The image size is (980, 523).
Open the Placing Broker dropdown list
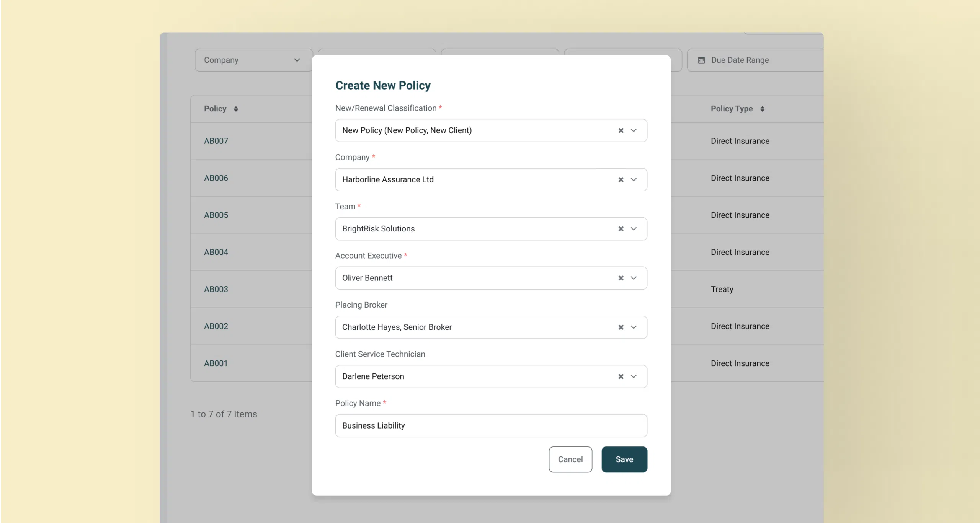[x=634, y=327]
